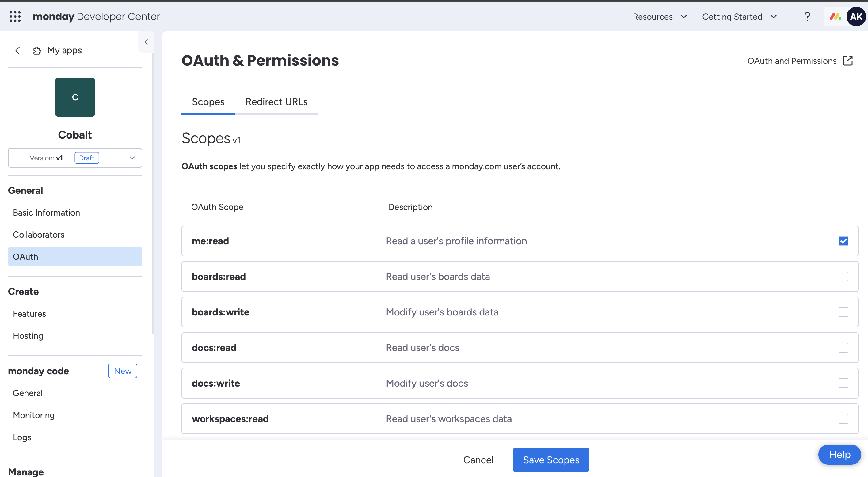Click the Draft status badge
Image resolution: width=868 pixels, height=477 pixels.
87,158
